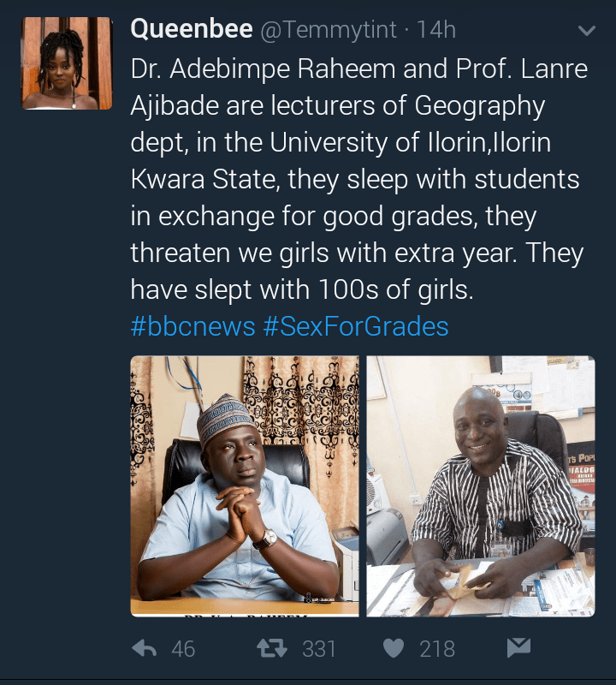Open Queenbee's profile picture
Screen dimensions: 616x685
(67, 63)
